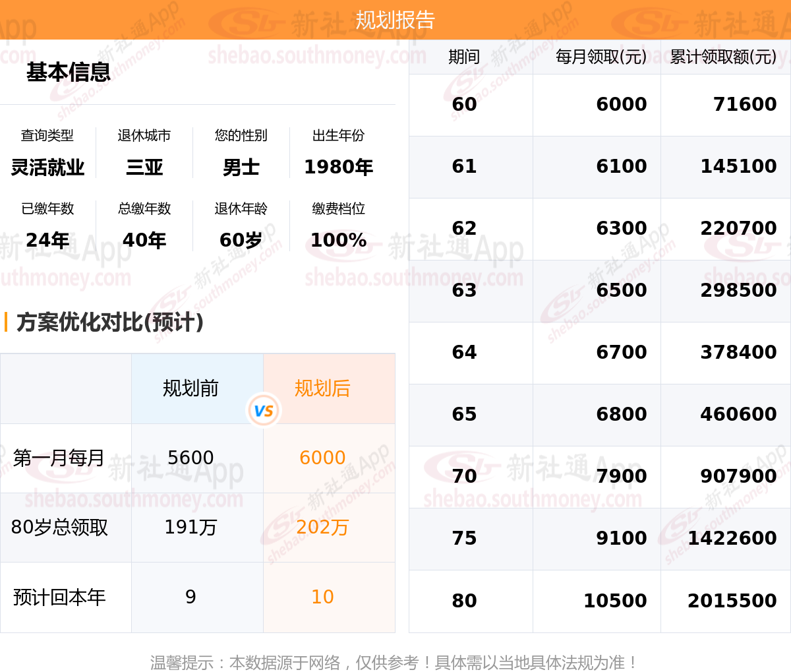Click cumulative amount 298500
The height and width of the screenshot is (672, 791).
(739, 290)
